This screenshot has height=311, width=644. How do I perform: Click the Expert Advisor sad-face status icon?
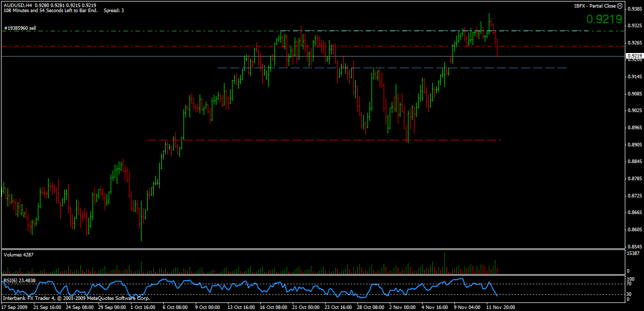(x=621, y=6)
